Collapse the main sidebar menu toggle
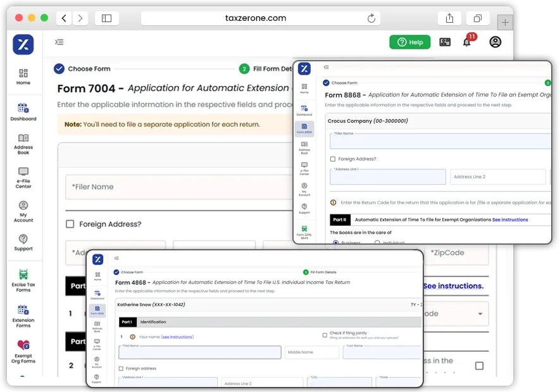Viewport: 560px width, 392px height. pos(59,42)
